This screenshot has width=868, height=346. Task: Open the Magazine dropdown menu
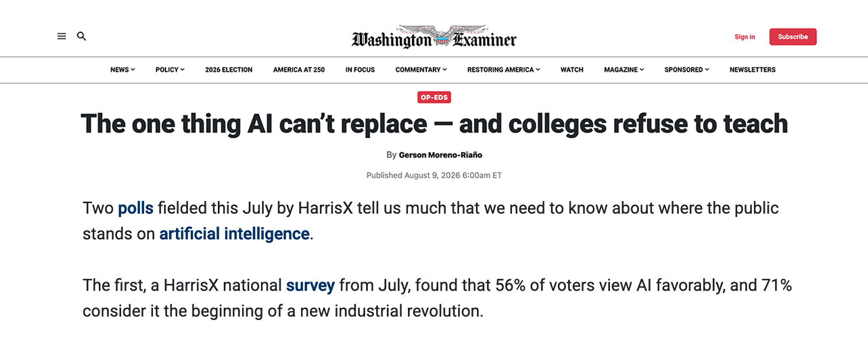coord(624,70)
